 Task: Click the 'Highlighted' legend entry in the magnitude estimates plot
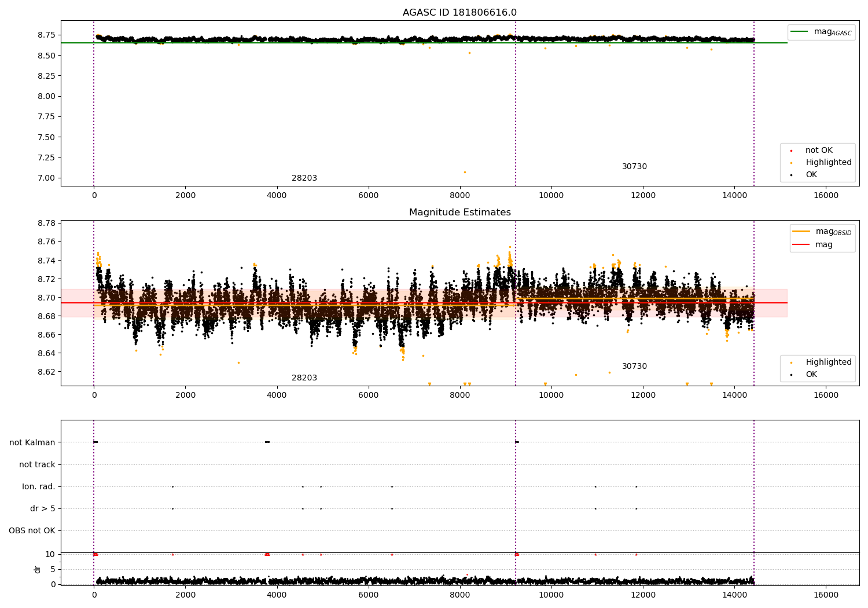coord(821,362)
